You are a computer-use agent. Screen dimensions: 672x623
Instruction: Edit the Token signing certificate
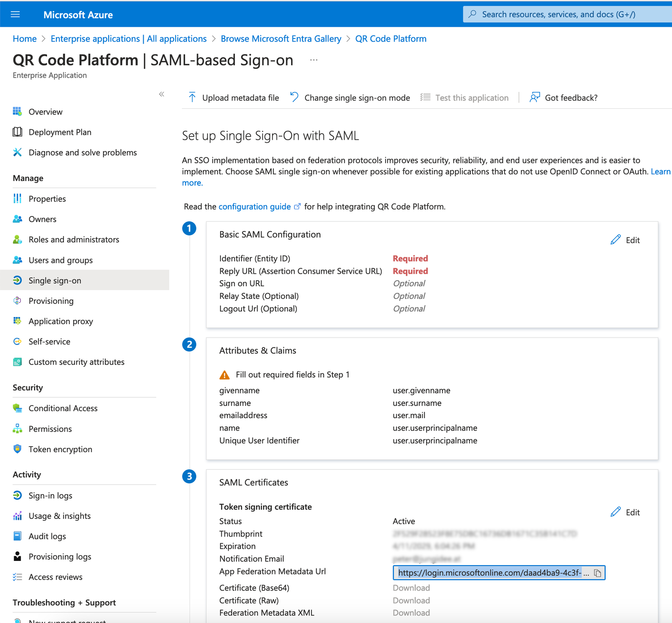[x=625, y=512]
